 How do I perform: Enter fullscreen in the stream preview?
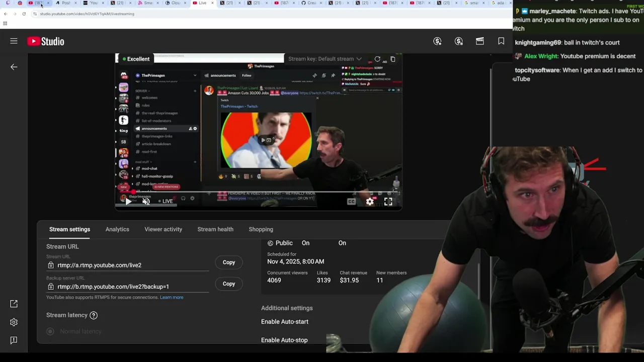(x=388, y=202)
